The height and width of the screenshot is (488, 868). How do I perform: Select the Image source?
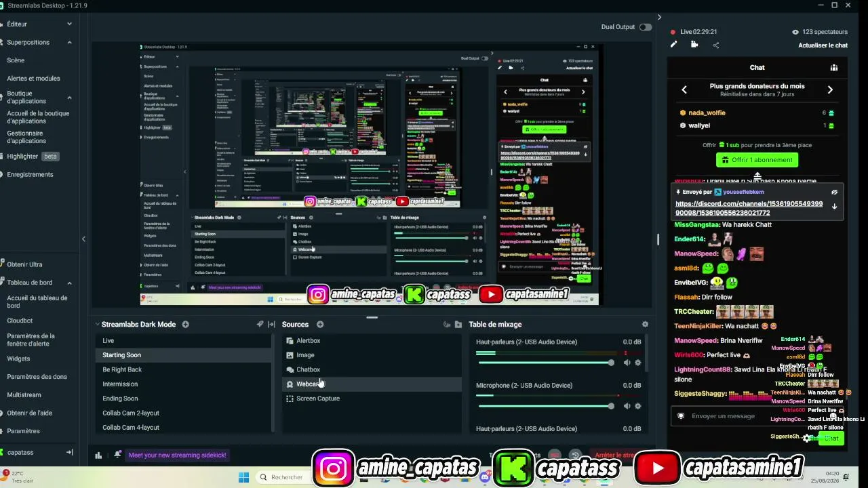pyautogui.click(x=372, y=355)
